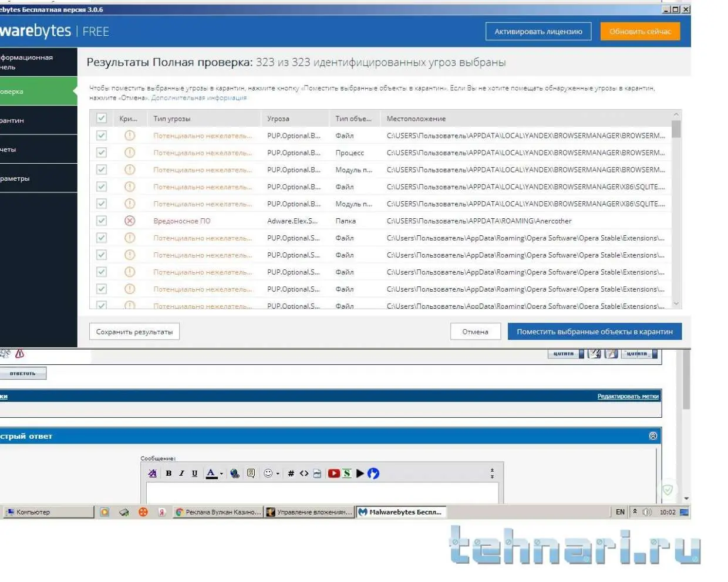The height and width of the screenshot is (582, 728).
Task: Uncheck the first threat row checkbox
Action: pos(102,136)
